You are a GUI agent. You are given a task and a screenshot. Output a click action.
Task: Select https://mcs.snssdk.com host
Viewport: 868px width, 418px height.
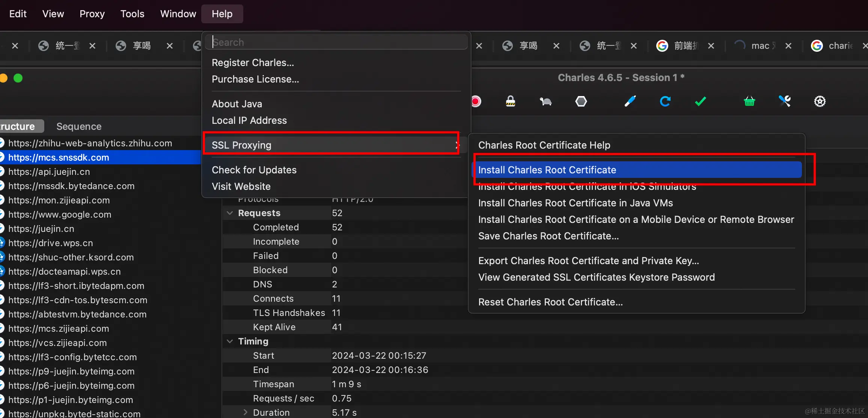point(59,158)
